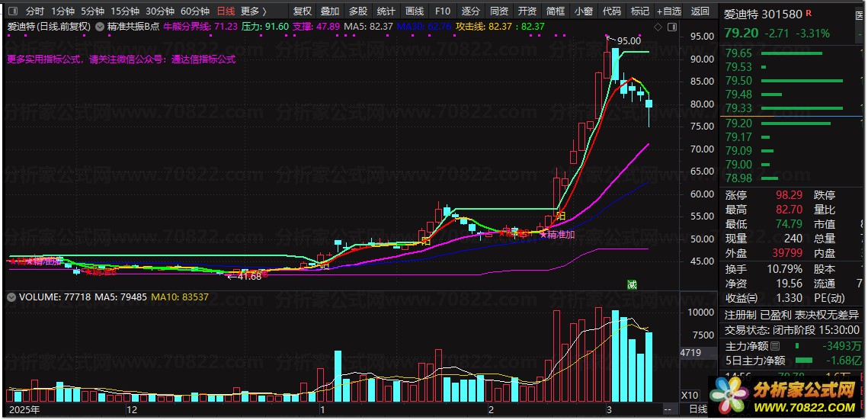
Task: Click the 收益(三) 1.330 value
Action: pyautogui.click(x=790, y=298)
